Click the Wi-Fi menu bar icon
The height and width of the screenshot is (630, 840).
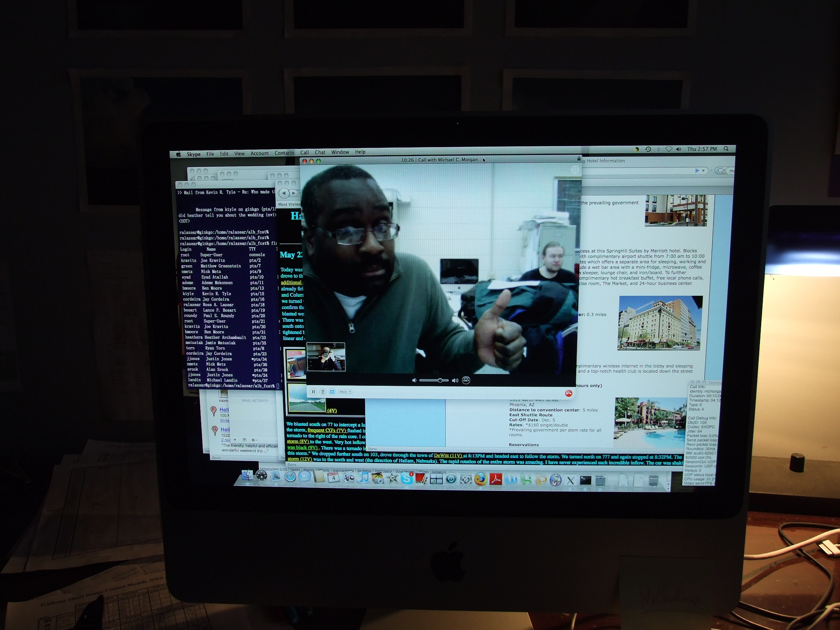coord(669,149)
